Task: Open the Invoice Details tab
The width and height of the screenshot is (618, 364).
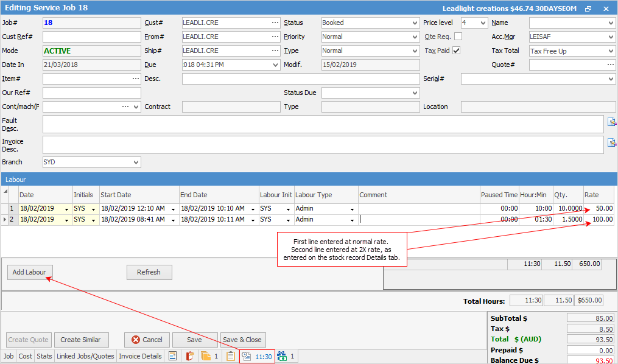Action: pos(140,357)
